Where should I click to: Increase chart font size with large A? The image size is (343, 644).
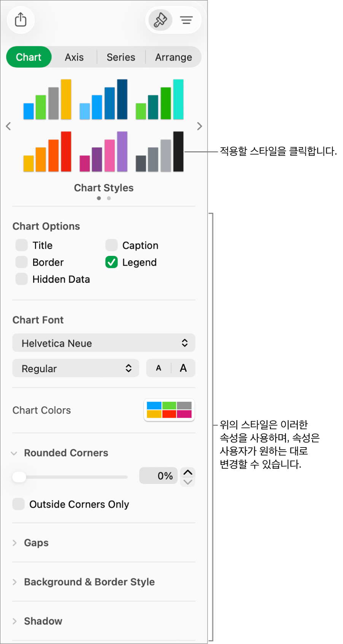point(183,368)
